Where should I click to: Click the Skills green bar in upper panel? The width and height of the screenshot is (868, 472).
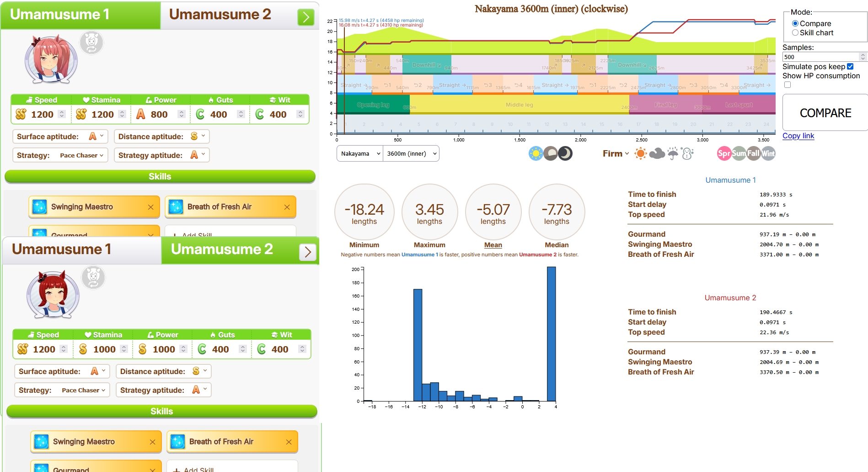coord(160,176)
